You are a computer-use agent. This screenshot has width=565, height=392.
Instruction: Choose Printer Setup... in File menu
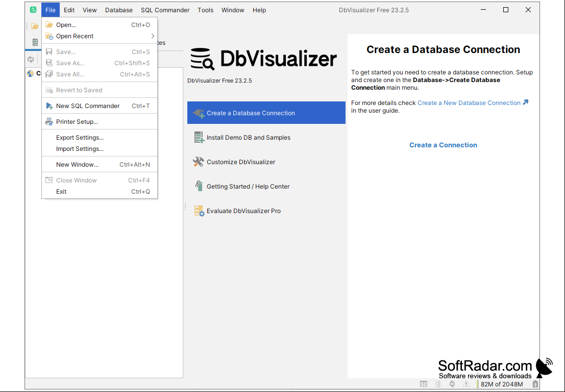coord(100,122)
